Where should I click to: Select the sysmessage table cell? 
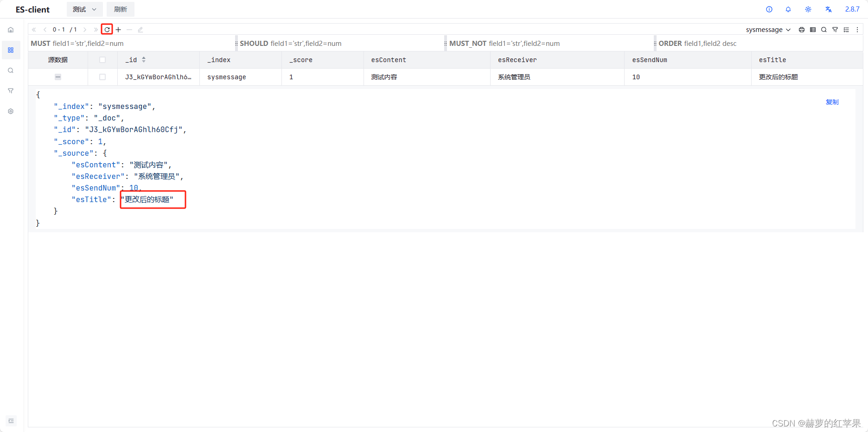[241, 77]
